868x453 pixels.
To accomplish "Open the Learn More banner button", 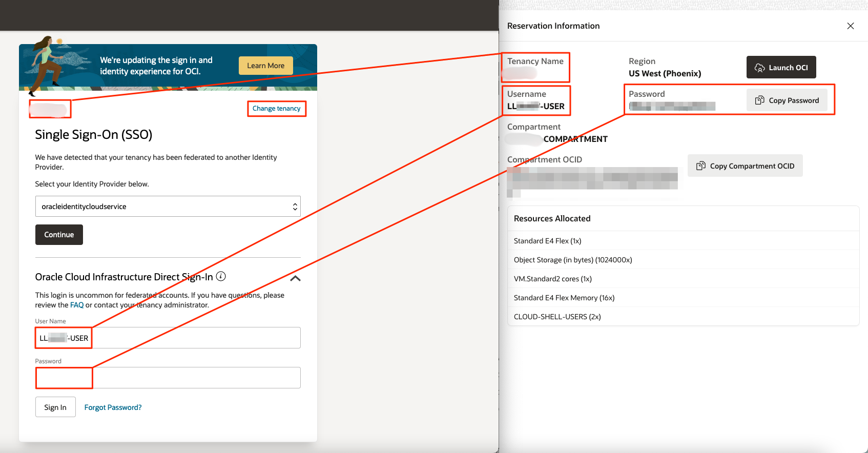I will pos(265,66).
